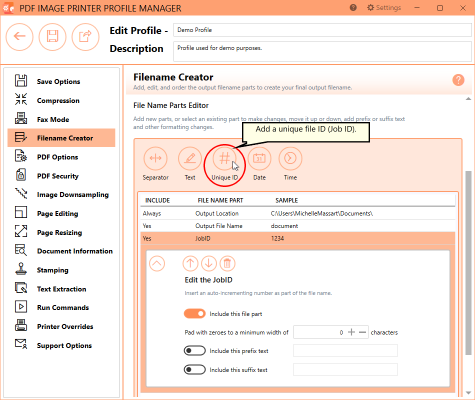The height and width of the screenshot is (400, 475).
Task: Enable Include this prefix text switch
Action: [x=195, y=351]
